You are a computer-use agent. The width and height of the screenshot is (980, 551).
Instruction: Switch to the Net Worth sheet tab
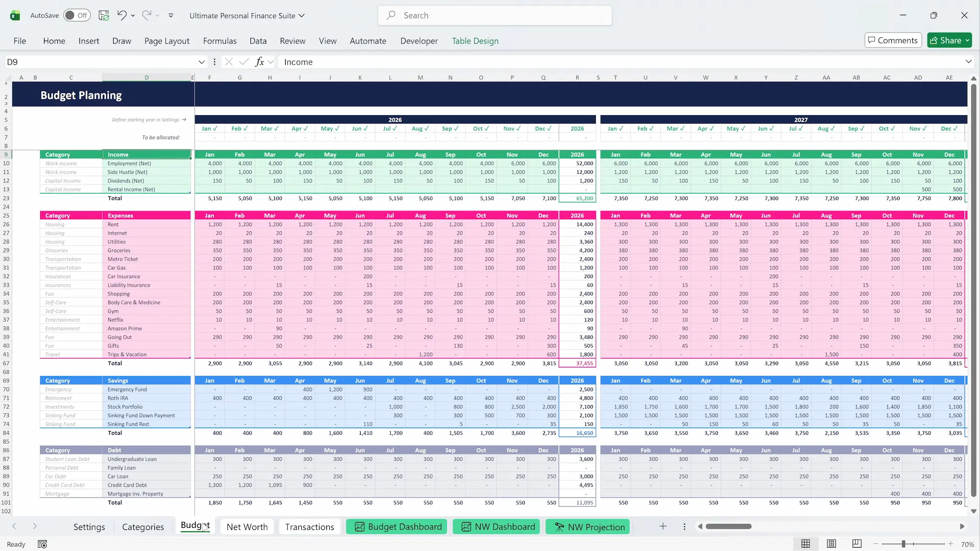(x=247, y=527)
